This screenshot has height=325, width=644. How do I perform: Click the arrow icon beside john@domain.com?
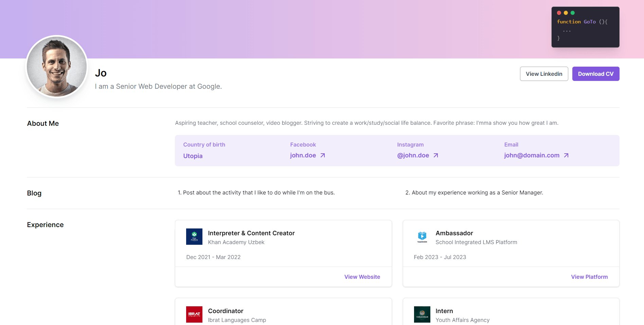point(566,155)
